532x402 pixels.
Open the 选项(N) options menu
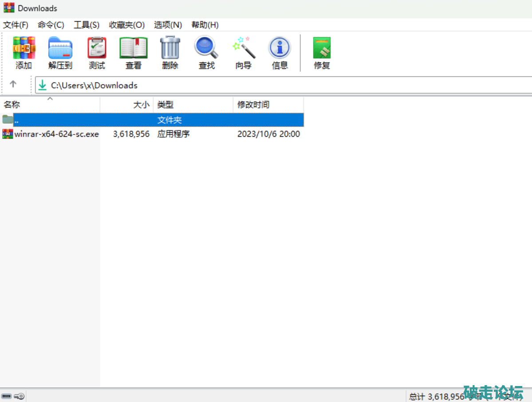(x=168, y=25)
